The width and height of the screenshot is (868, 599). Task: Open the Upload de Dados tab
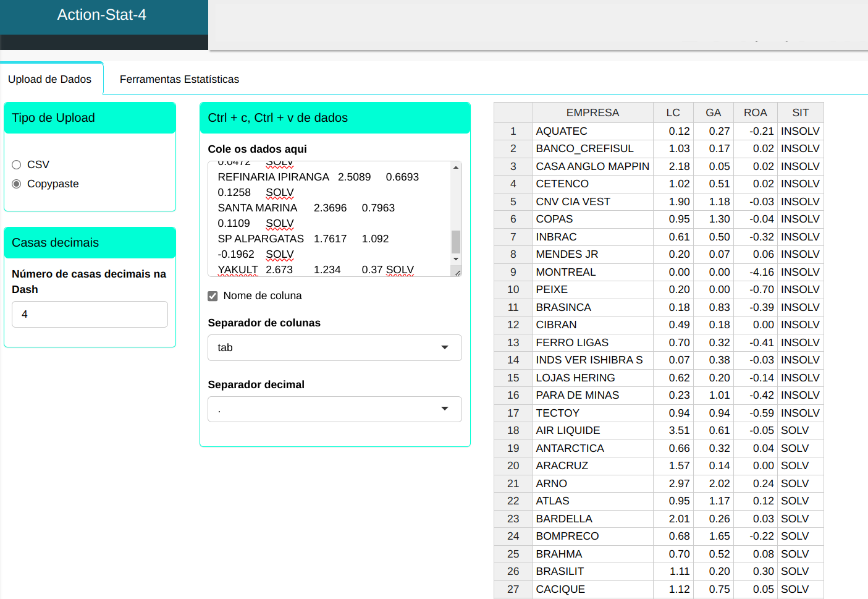click(x=49, y=79)
